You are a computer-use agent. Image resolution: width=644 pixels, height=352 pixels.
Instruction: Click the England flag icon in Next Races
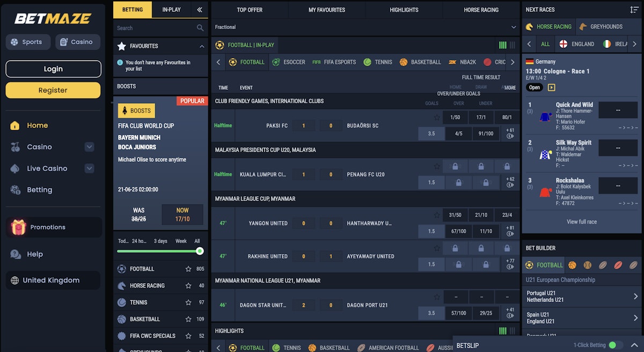(x=563, y=44)
